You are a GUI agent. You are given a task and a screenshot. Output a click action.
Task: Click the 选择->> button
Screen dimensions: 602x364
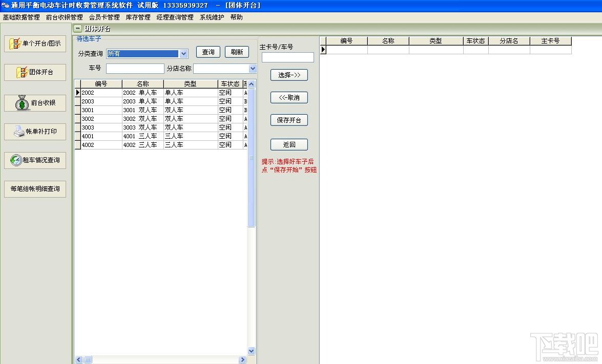pos(289,75)
